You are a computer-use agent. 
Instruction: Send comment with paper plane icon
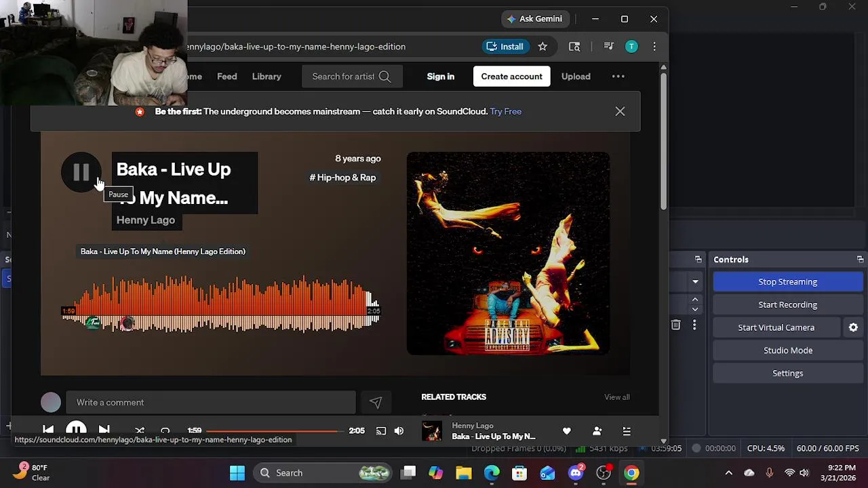376,403
